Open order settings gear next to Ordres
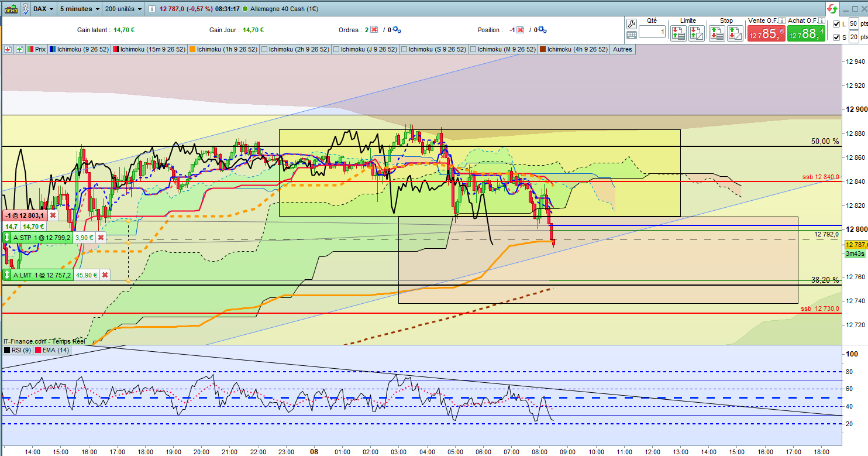Viewport: 868px width, 456px height. tap(397, 30)
